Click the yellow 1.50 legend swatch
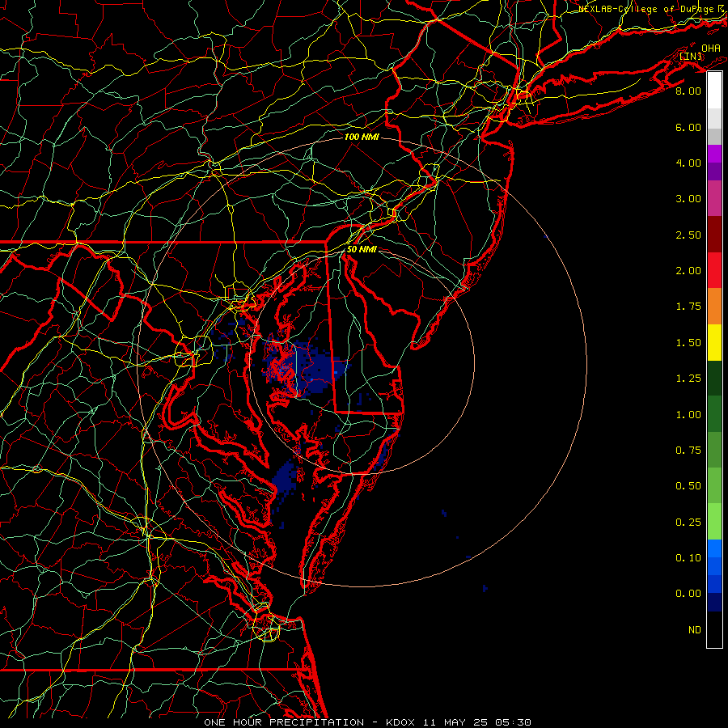Image resolution: width=728 pixels, height=728 pixels. (714, 342)
